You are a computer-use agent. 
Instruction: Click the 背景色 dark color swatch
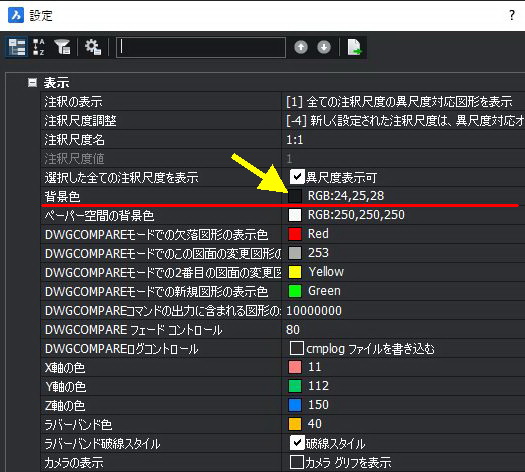pos(295,196)
